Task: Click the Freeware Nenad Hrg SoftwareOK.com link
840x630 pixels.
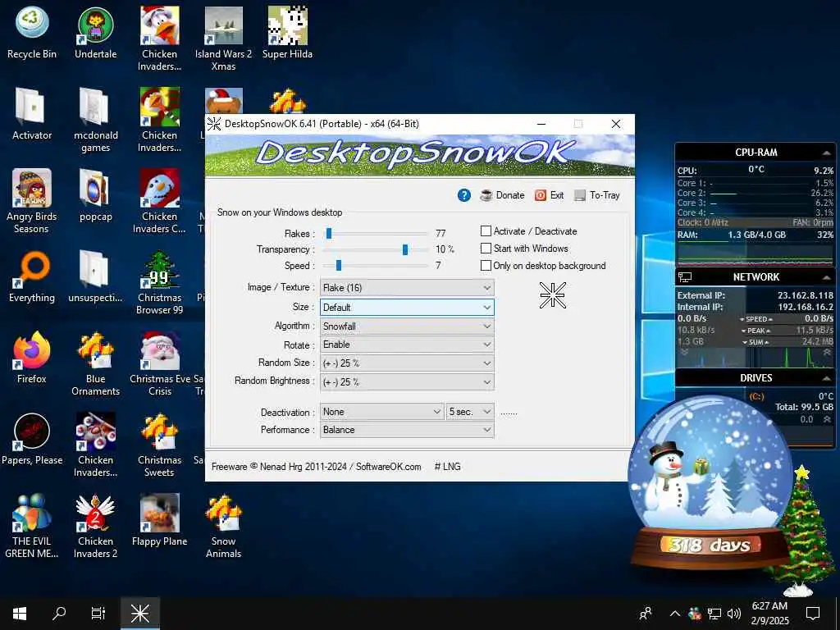Action: click(316, 467)
